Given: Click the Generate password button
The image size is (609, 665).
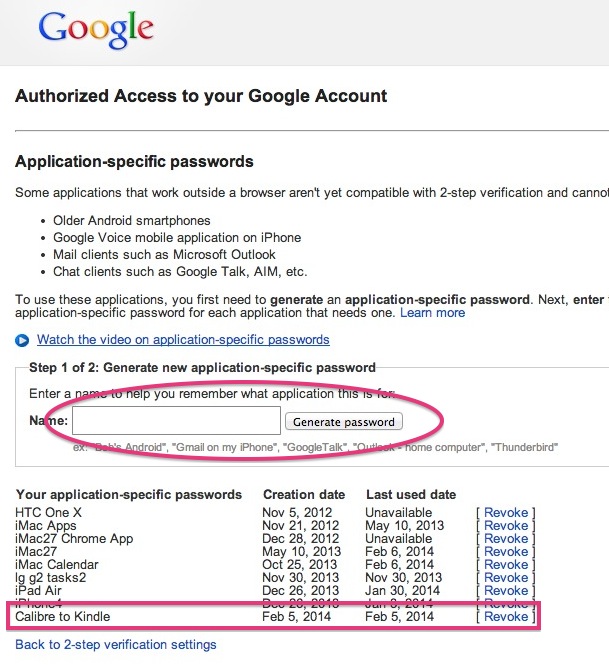Looking at the screenshot, I should [x=344, y=422].
